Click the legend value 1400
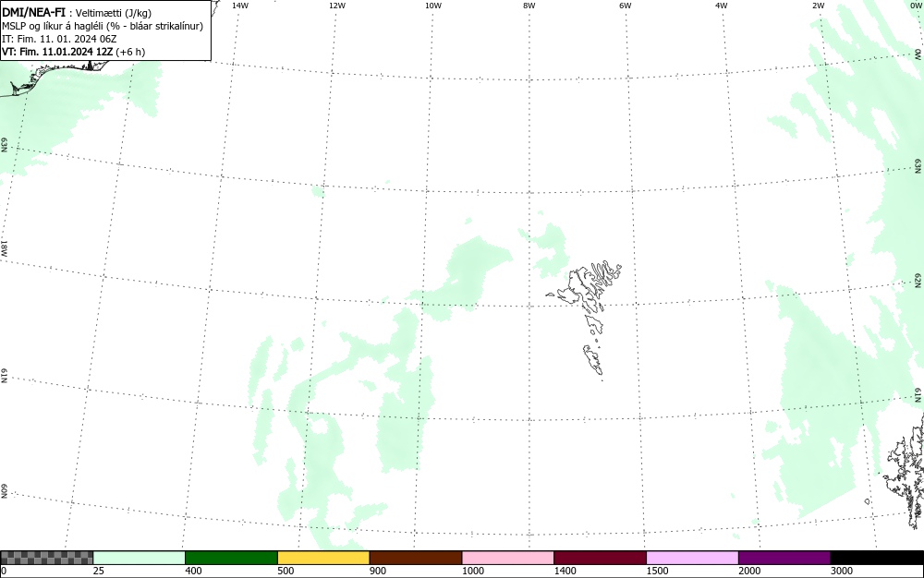924x578 pixels. tap(565, 571)
